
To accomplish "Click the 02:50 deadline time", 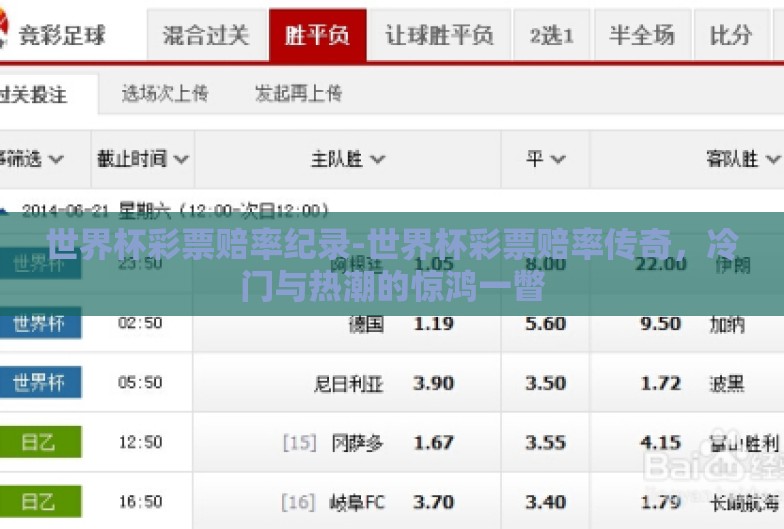I will click(140, 323).
